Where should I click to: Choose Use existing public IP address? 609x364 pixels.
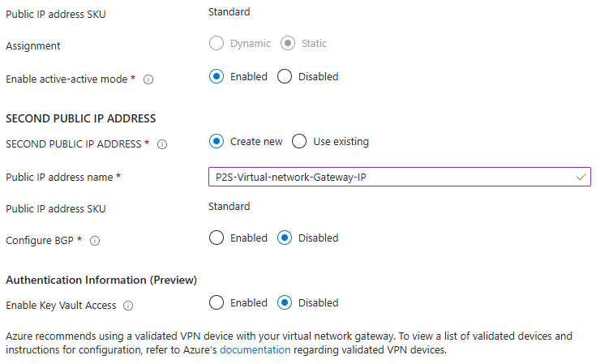coord(299,141)
